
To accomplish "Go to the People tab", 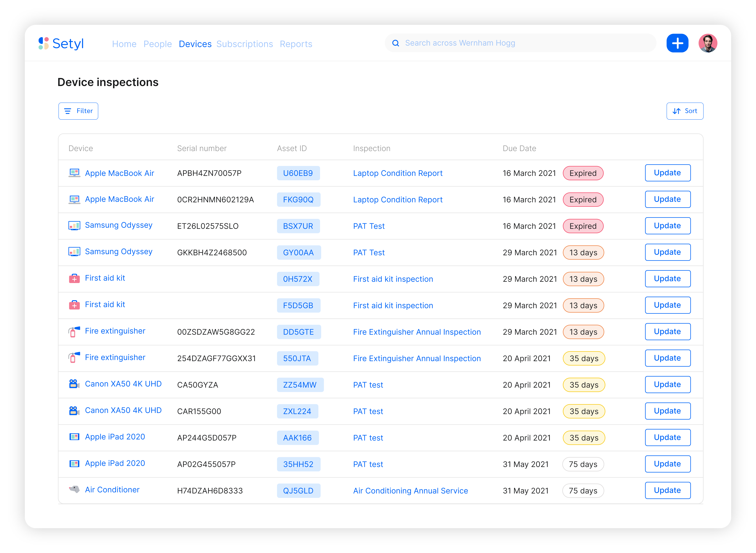I will pos(157,44).
